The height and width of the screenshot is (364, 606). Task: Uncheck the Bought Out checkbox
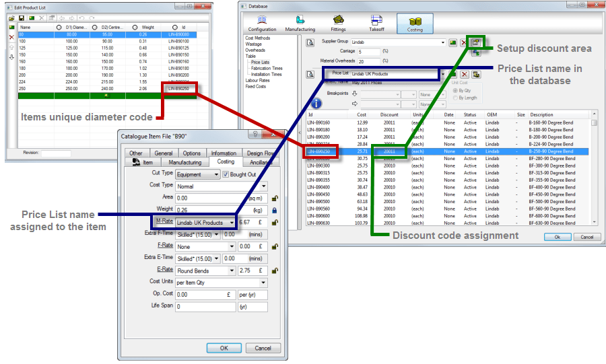(x=226, y=174)
